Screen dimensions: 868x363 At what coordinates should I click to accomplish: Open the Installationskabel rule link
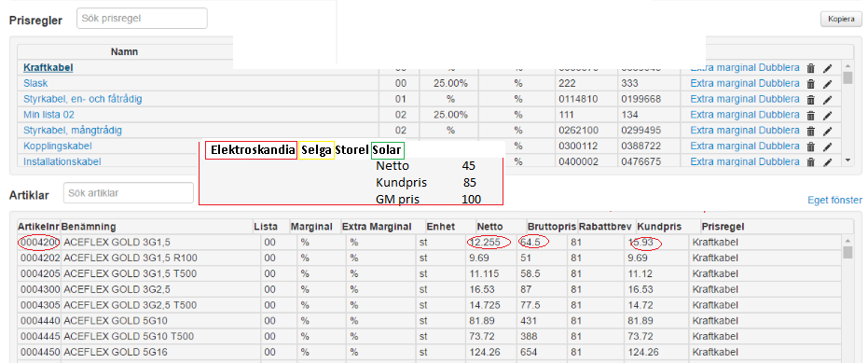tap(62, 161)
